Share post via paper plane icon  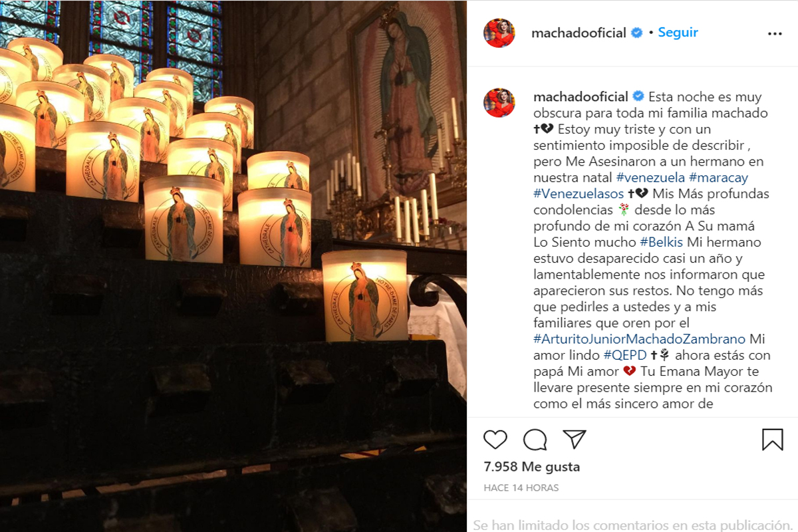575,439
